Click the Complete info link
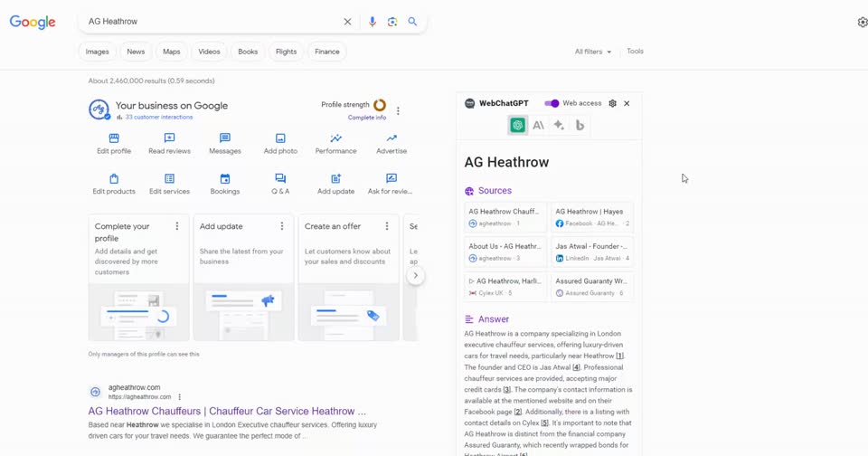Screen dimensions: 868x456 [x=367, y=118]
